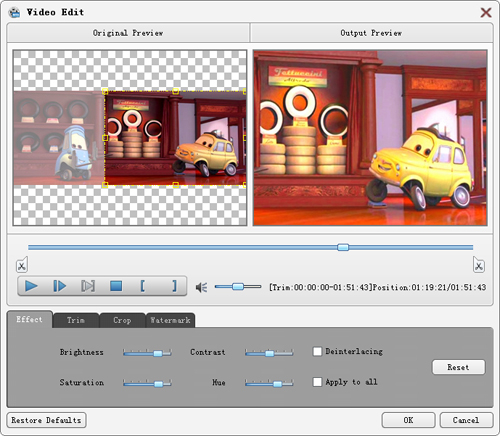Screen dimensions: 500x436
Task: Adjust the Brightness slider
Action: (147, 353)
